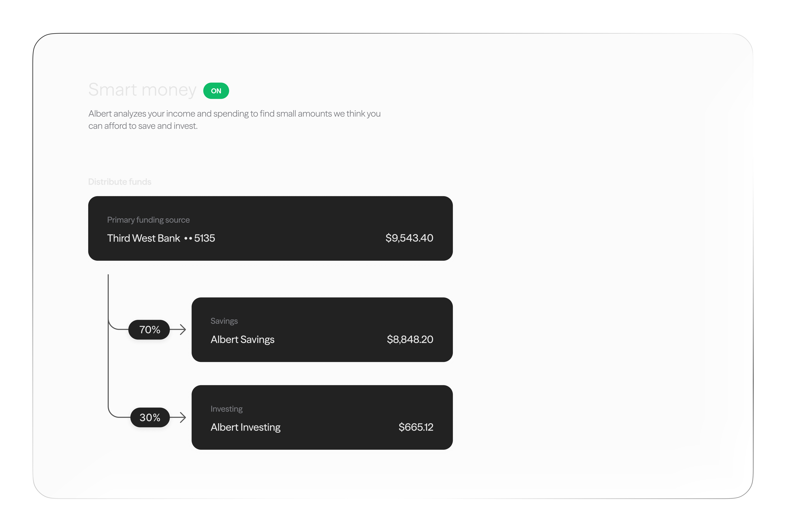Click the Albert Savings account name
This screenshot has height=532, width=786.
242,340
